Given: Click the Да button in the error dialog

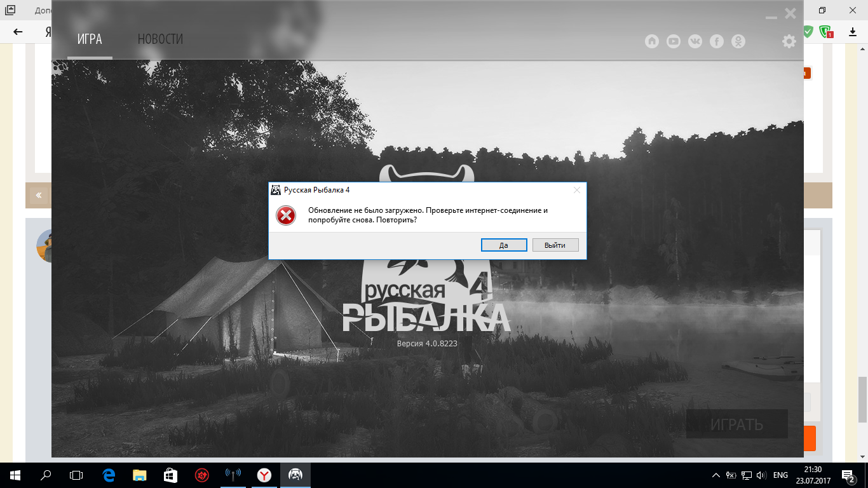Looking at the screenshot, I should tap(504, 245).
